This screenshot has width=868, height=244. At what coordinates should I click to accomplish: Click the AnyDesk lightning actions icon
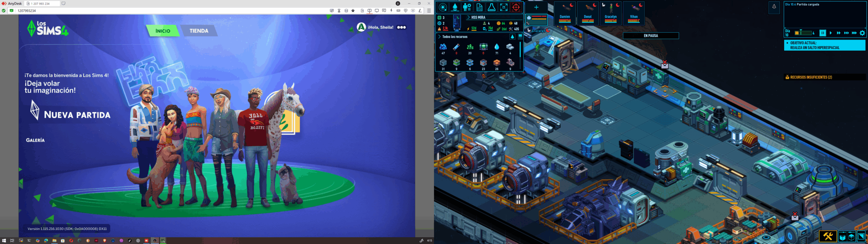pyautogui.click(x=391, y=11)
